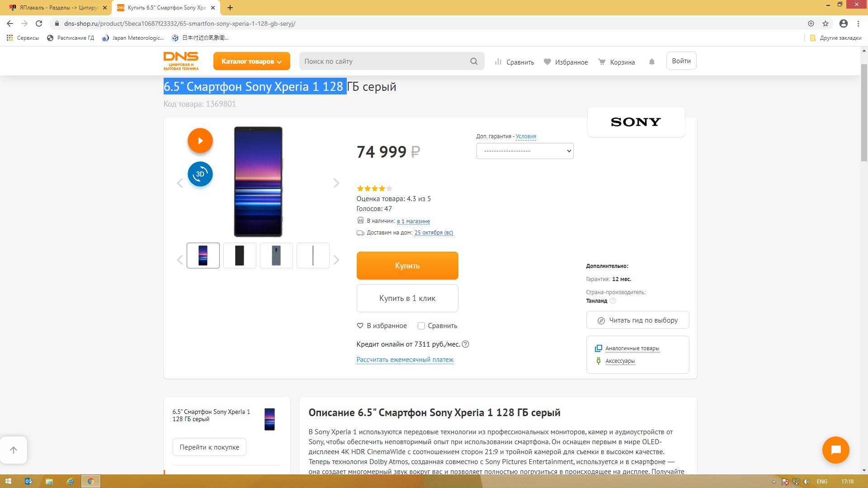Viewport: 868px width, 488px height.
Task: Click the Избранное heart icon in header
Action: click(547, 62)
